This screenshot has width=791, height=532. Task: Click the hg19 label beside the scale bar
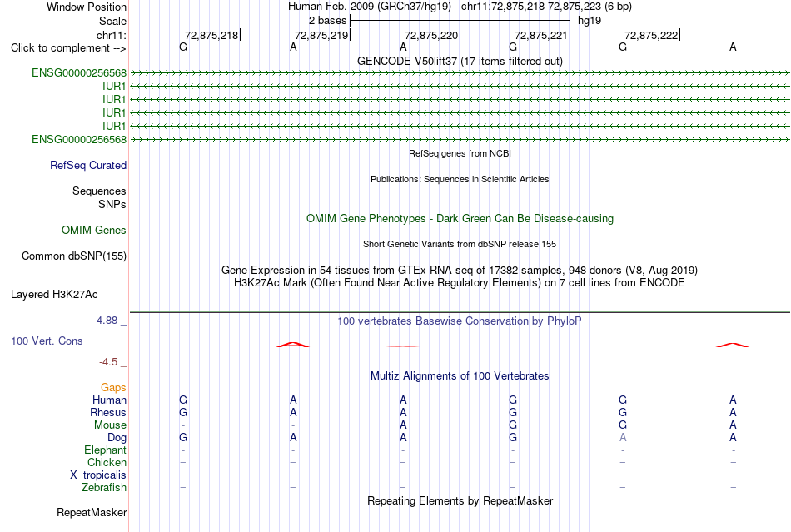[x=590, y=21]
